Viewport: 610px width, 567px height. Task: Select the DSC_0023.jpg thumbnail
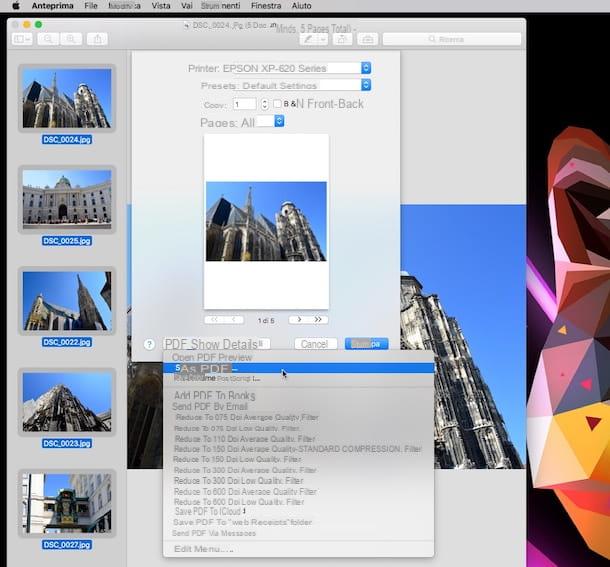point(67,402)
